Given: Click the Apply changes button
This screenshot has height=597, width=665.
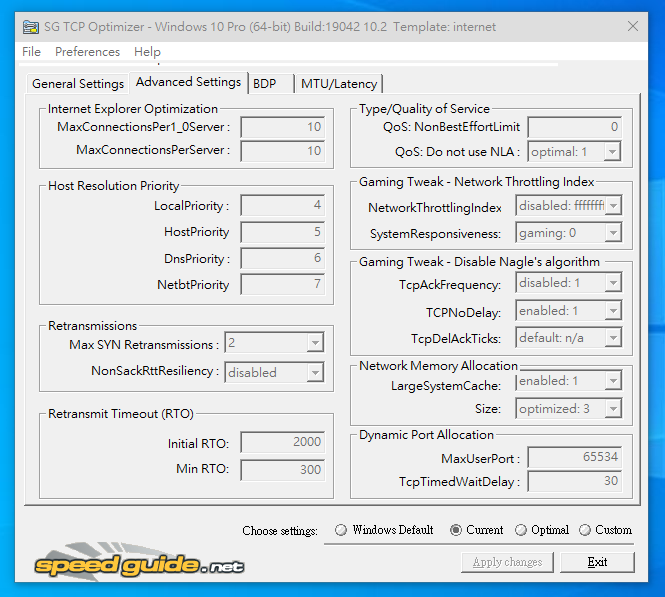Looking at the screenshot, I should point(507,562).
